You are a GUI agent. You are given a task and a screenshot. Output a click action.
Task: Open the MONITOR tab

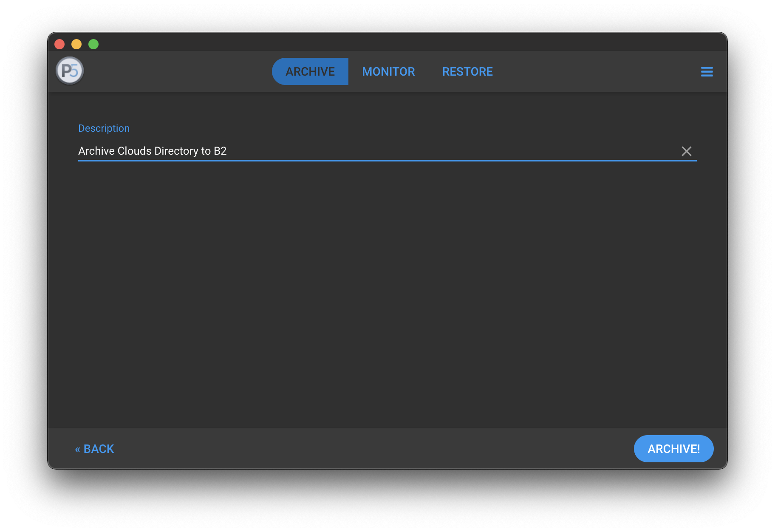pyautogui.click(x=388, y=71)
